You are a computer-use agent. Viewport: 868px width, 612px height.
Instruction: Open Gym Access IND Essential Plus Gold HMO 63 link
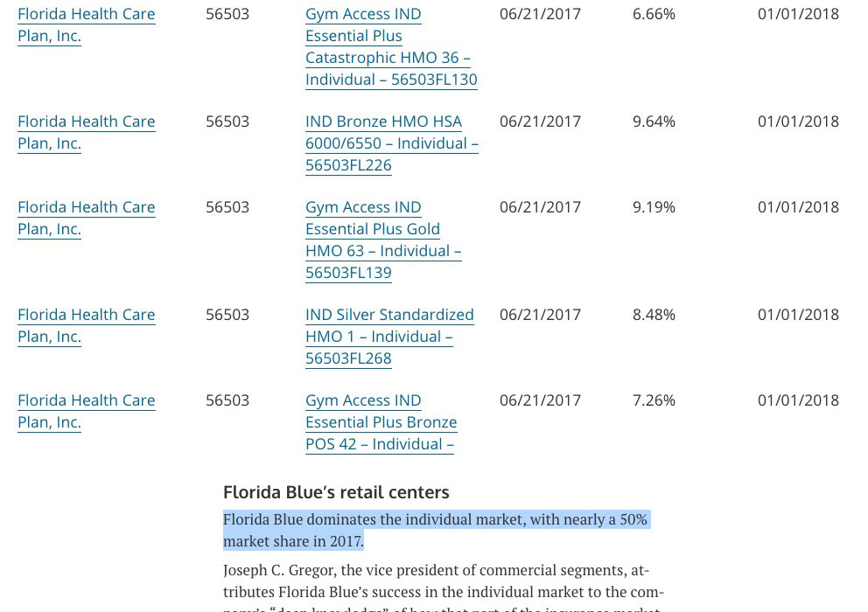383,240
